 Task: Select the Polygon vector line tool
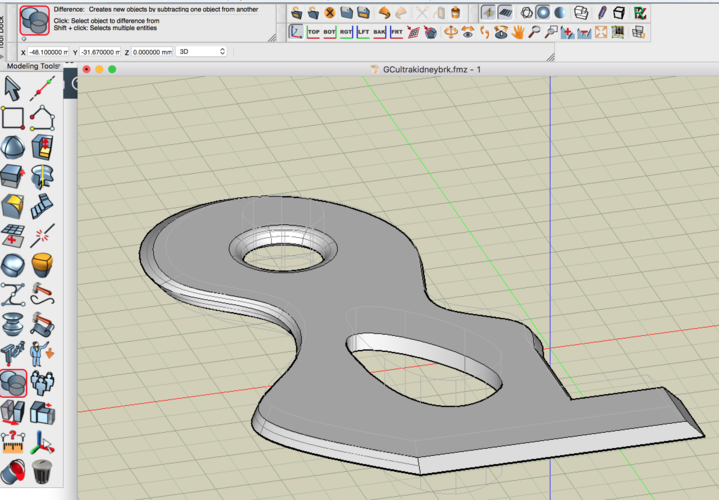pyautogui.click(x=42, y=118)
